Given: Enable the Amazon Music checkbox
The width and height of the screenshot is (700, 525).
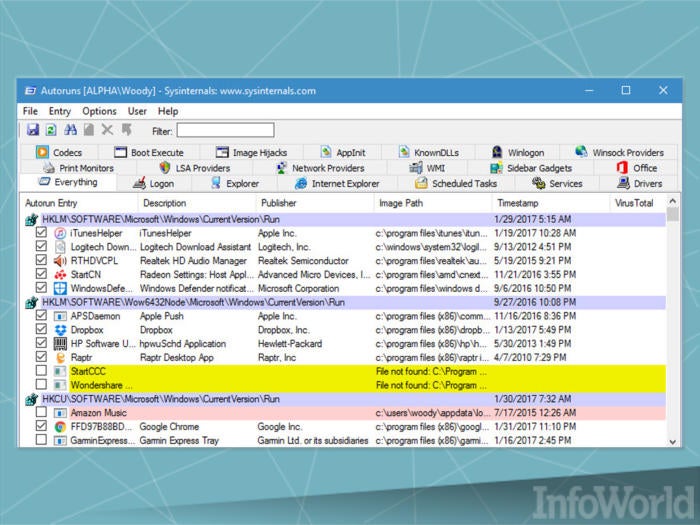Looking at the screenshot, I should coord(41,412).
